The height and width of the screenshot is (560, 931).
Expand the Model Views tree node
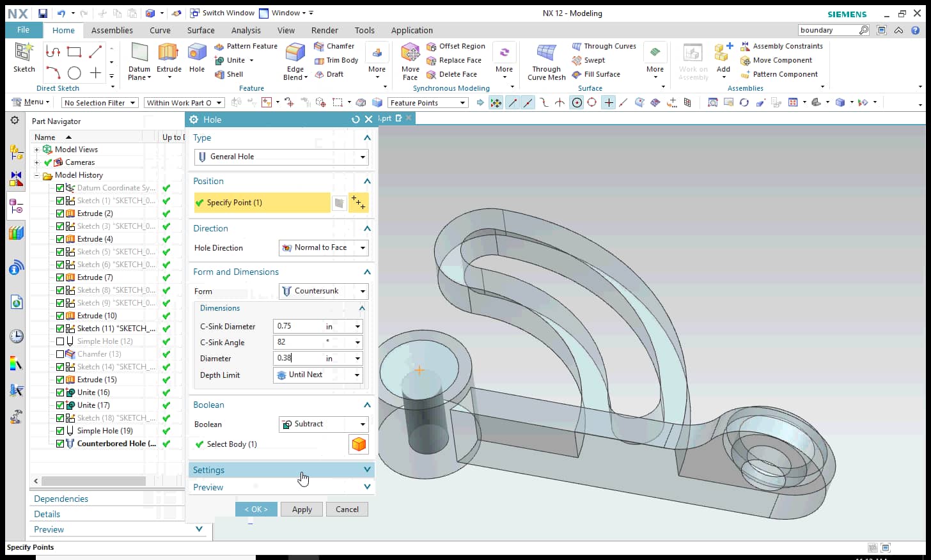(36, 150)
